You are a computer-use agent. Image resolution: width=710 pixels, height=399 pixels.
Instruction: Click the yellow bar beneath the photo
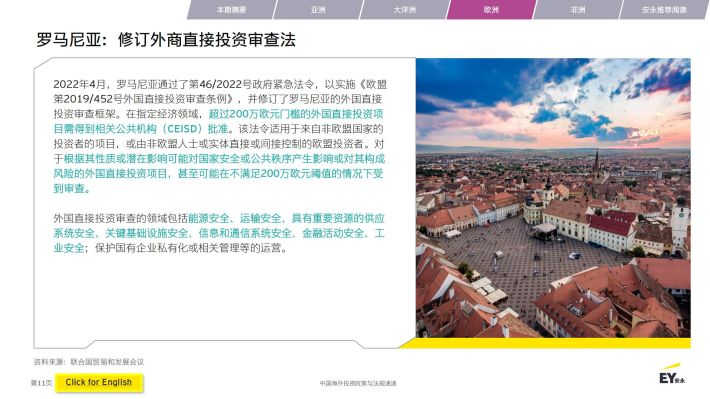click(x=545, y=343)
